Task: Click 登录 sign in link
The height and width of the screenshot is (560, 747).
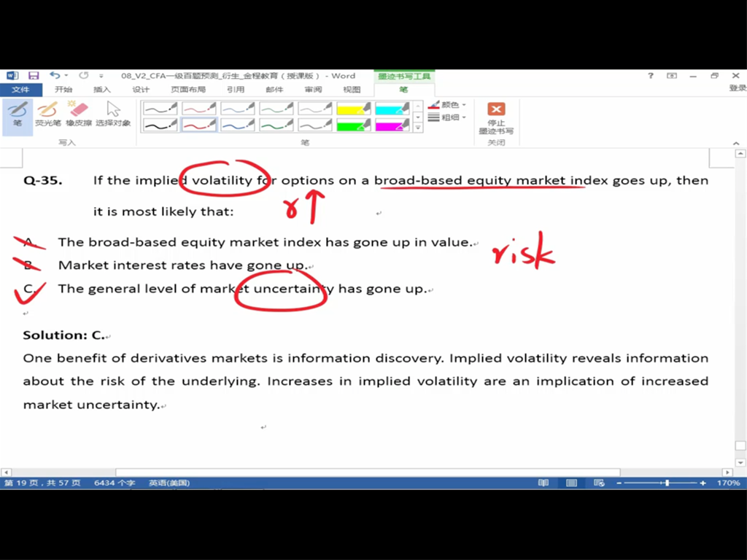Action: pyautogui.click(x=738, y=88)
